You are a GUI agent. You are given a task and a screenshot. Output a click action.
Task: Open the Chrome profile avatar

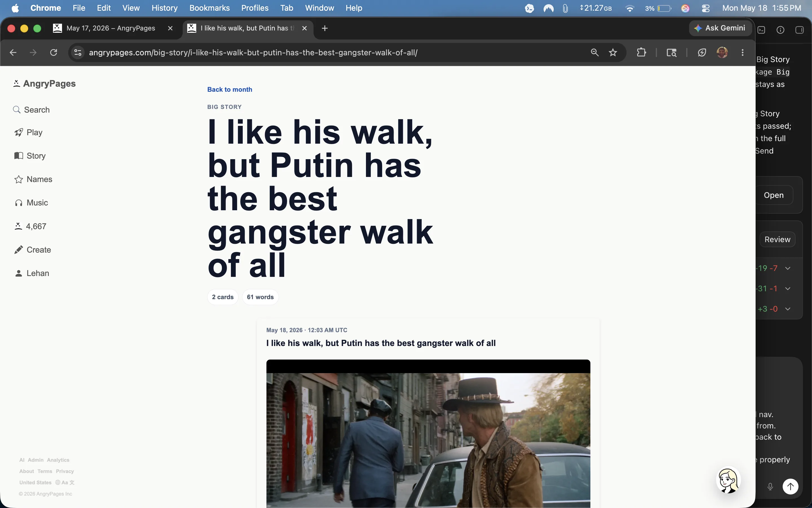722,52
